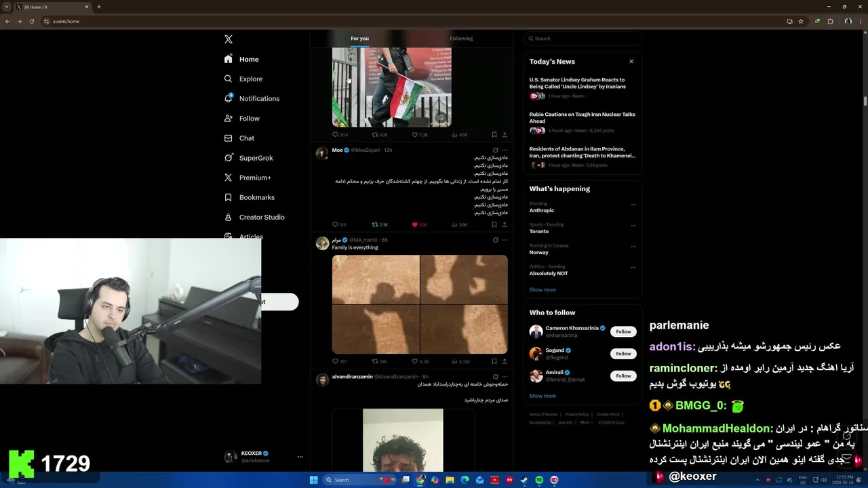
Task: Open options for Absolutely NOT trend
Action: (633, 267)
